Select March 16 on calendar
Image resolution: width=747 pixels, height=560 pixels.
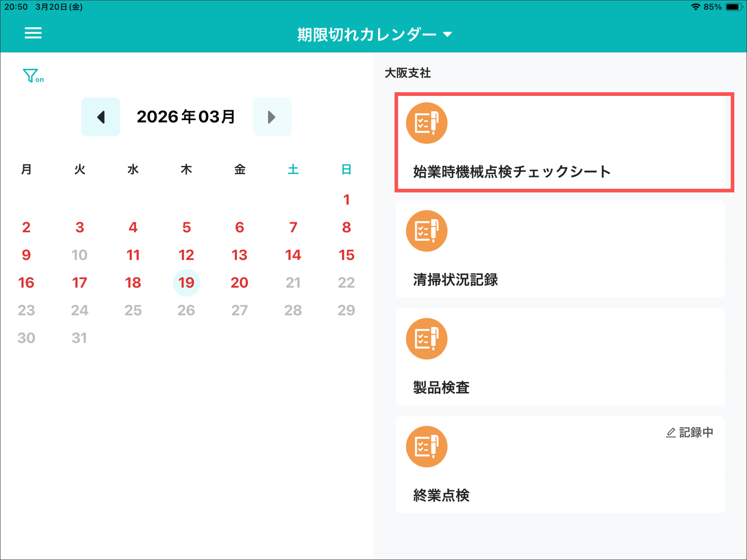tap(26, 283)
